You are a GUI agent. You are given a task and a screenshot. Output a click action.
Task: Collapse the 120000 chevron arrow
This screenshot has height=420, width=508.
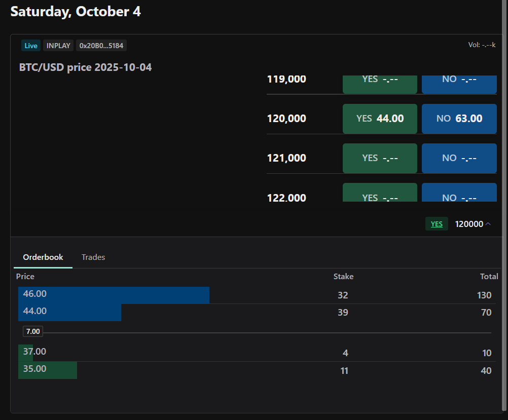tap(488, 224)
